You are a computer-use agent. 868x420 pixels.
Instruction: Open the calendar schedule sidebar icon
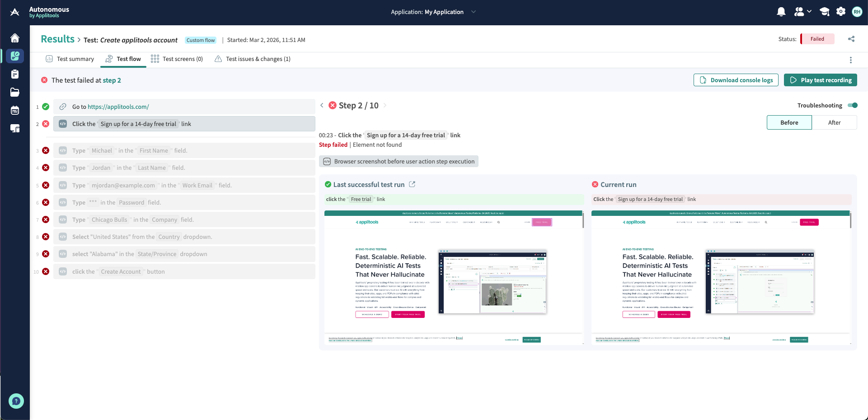point(15,111)
